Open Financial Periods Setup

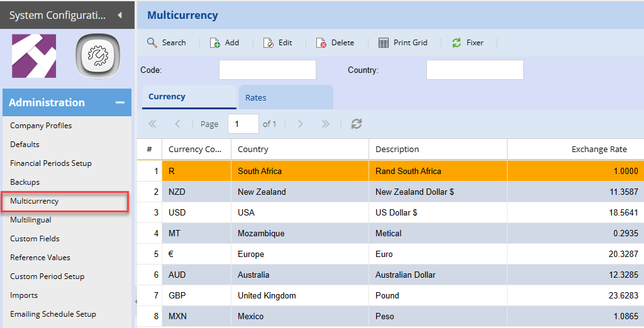(51, 163)
